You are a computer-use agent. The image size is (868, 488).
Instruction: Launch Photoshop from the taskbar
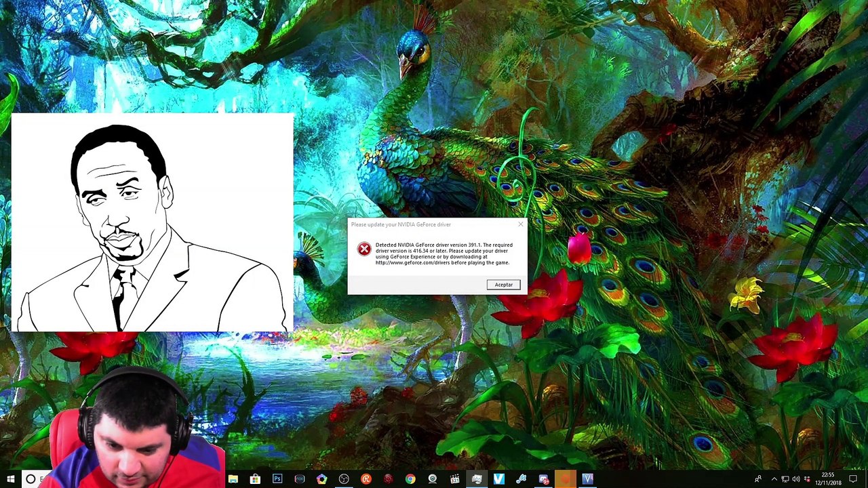[x=277, y=479]
